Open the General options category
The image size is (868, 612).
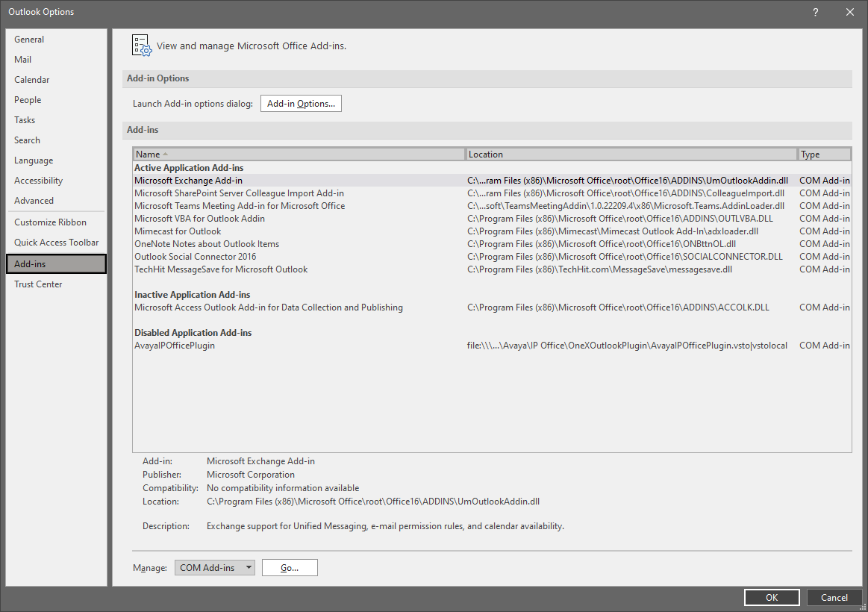tap(56, 40)
